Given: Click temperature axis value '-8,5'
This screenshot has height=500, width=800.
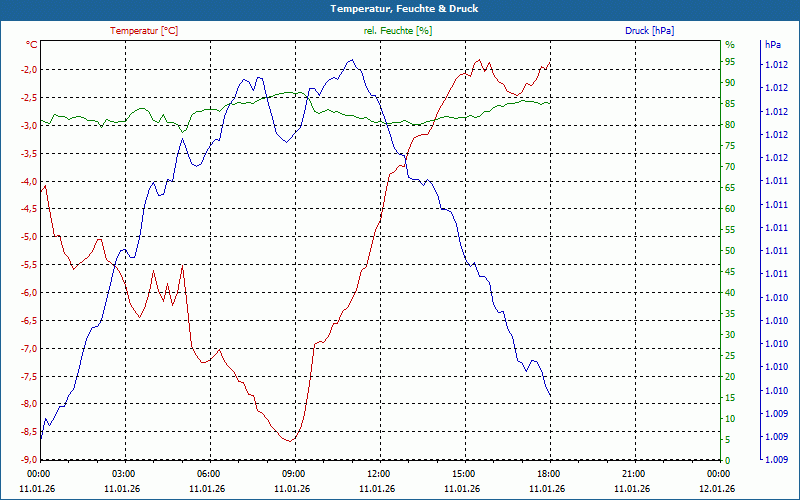Looking at the screenshot, I should (x=29, y=432).
